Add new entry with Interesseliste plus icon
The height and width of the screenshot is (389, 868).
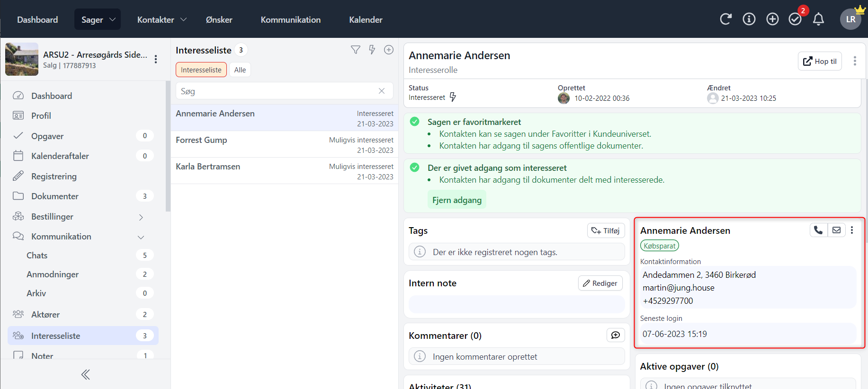pos(389,50)
